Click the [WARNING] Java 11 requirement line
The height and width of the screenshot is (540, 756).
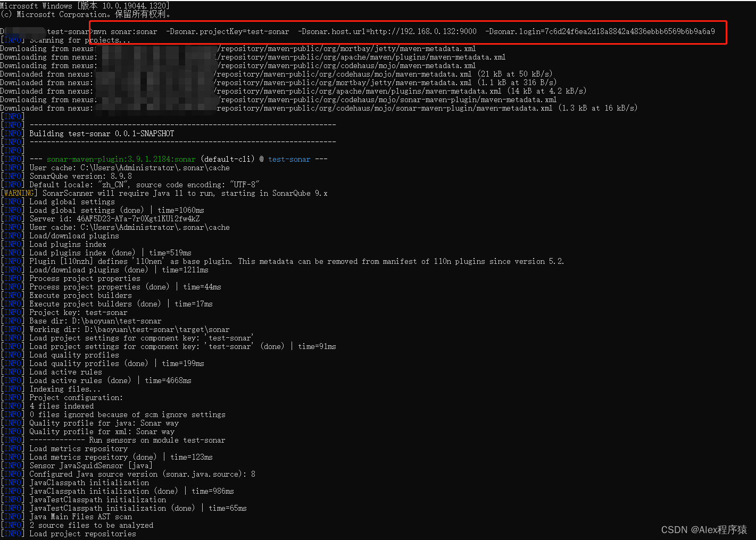coord(164,193)
